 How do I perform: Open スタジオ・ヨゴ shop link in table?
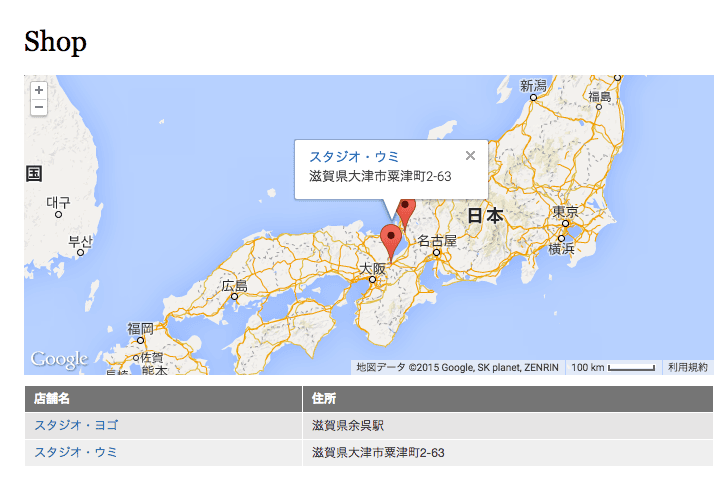tap(76, 425)
